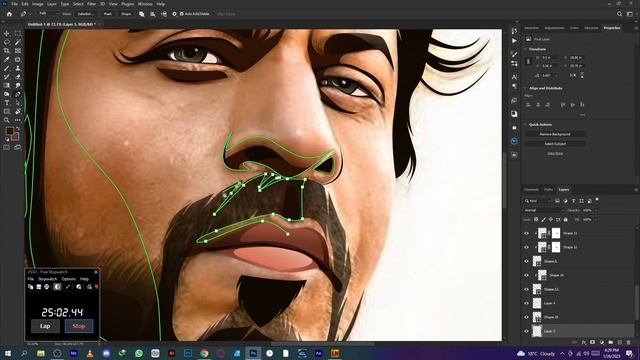Click the Stop button in stopwatch
The height and width of the screenshot is (360, 640).
click(x=79, y=326)
